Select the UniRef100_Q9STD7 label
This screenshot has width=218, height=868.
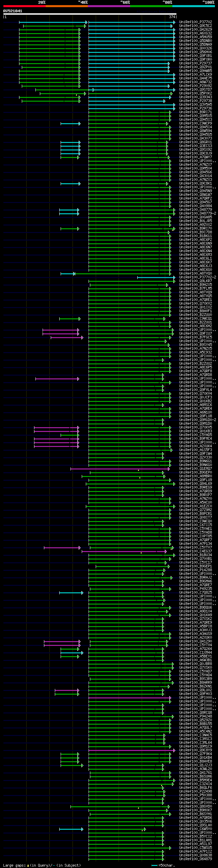tap(196, 89)
